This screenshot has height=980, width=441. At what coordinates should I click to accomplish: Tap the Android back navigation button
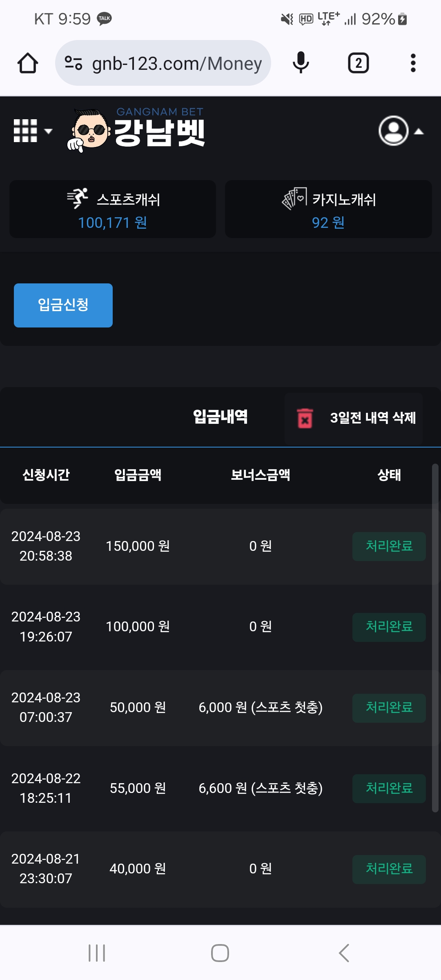point(344,953)
